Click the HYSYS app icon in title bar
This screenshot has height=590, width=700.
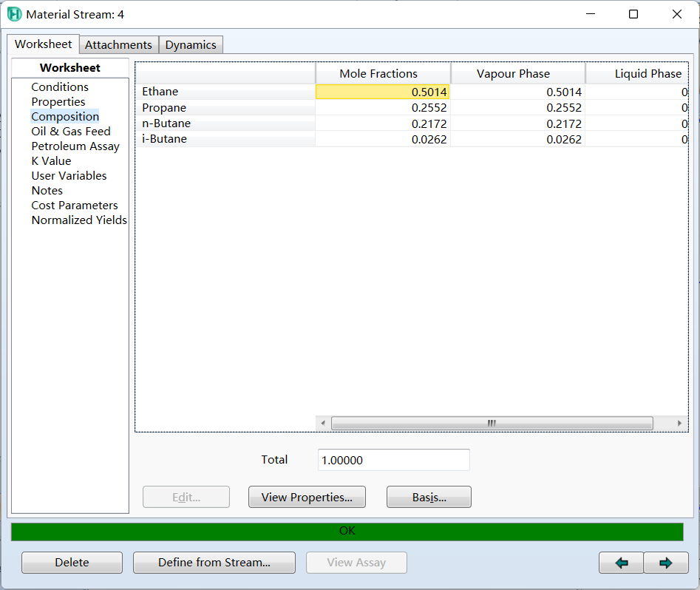point(14,14)
